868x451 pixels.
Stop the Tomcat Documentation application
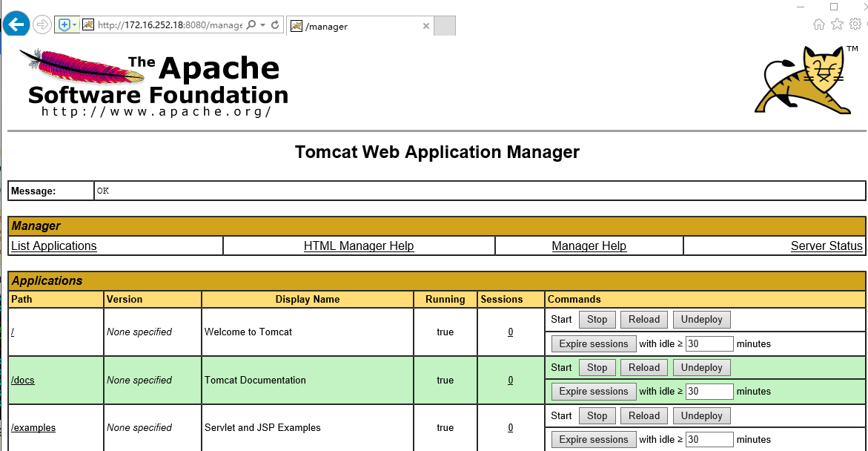click(597, 368)
